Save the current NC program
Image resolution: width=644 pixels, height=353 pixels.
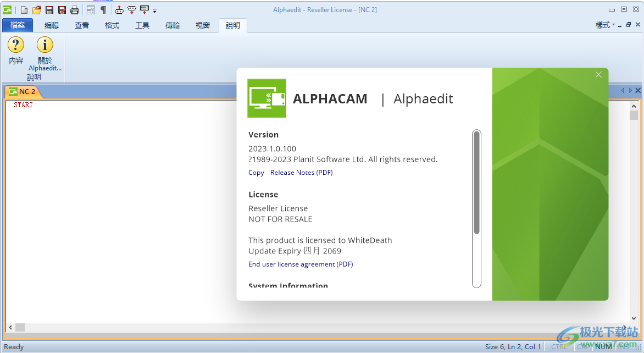coord(49,9)
